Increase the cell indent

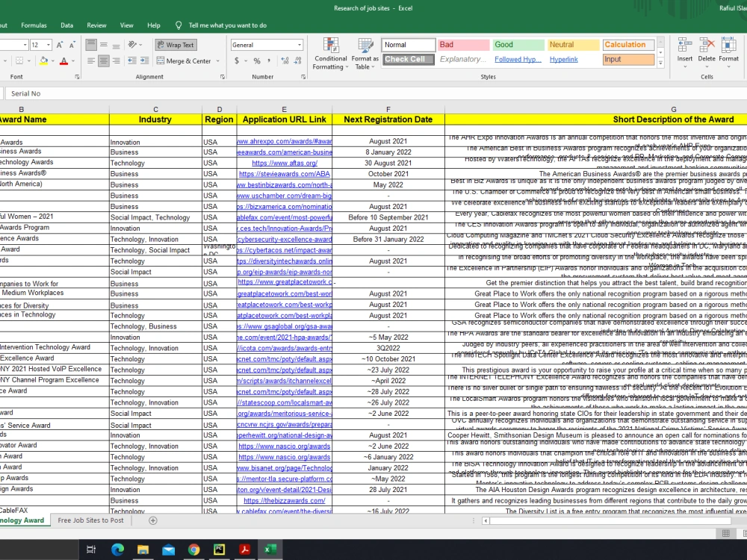click(x=144, y=60)
